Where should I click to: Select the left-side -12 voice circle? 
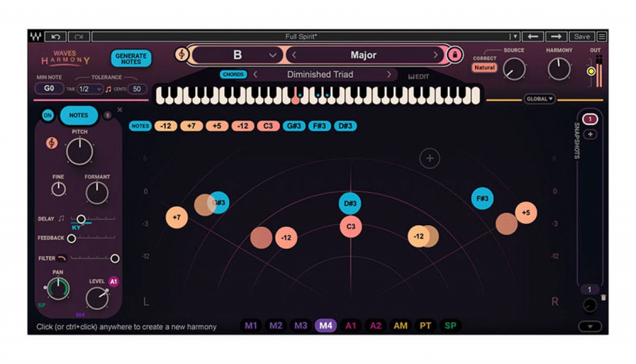[286, 238]
